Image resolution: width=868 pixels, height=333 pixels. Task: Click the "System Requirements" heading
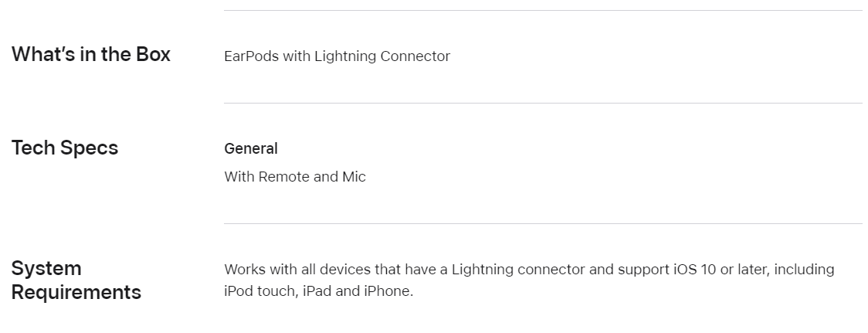(76, 280)
